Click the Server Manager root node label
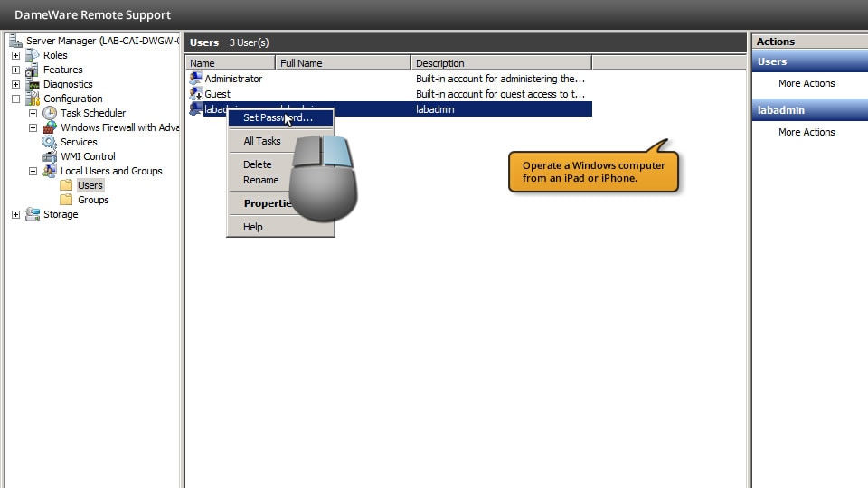Screen dimensions: 868x488 [x=103, y=41]
